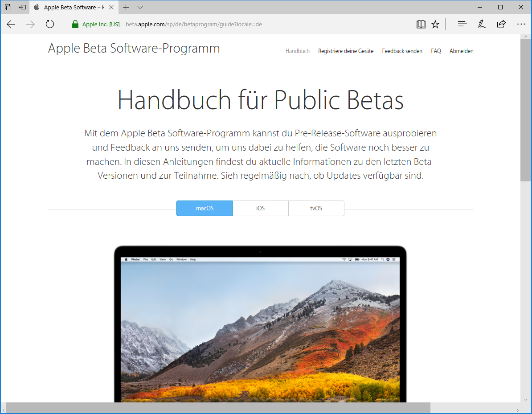532x414 pixels.
Task: Refresh the page with reload icon
Action: 50,25
